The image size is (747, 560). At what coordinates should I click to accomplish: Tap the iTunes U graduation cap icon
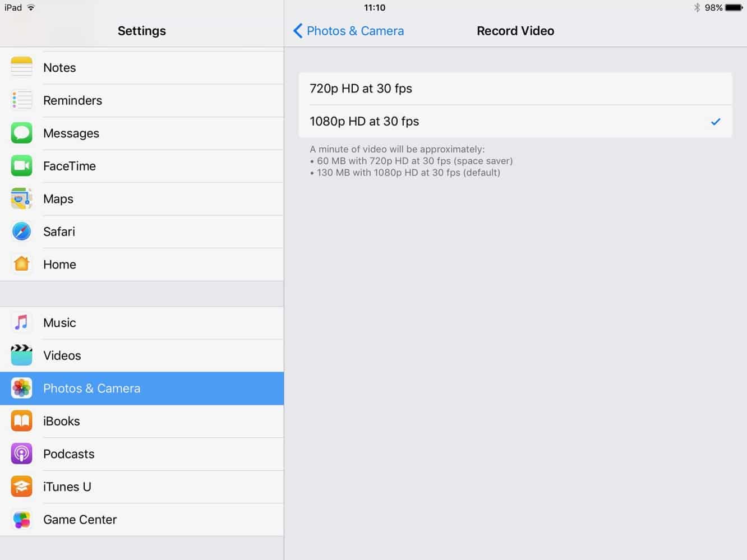[x=22, y=487]
